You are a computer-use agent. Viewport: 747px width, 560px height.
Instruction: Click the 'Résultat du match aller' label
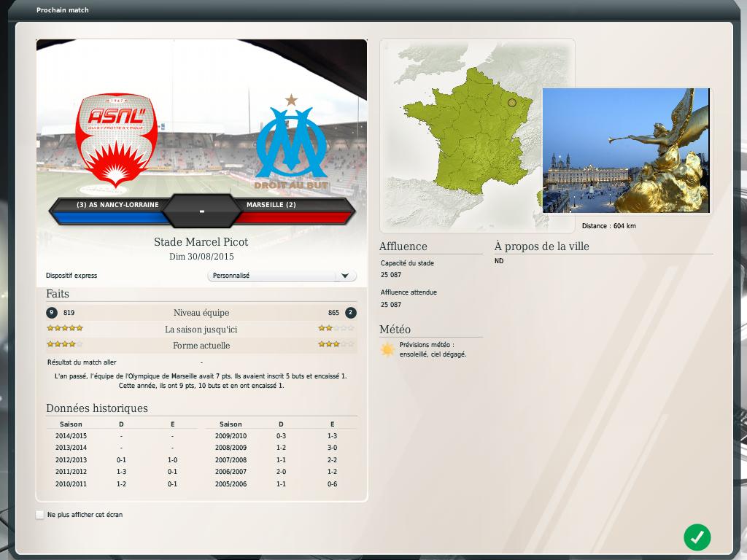click(x=82, y=362)
